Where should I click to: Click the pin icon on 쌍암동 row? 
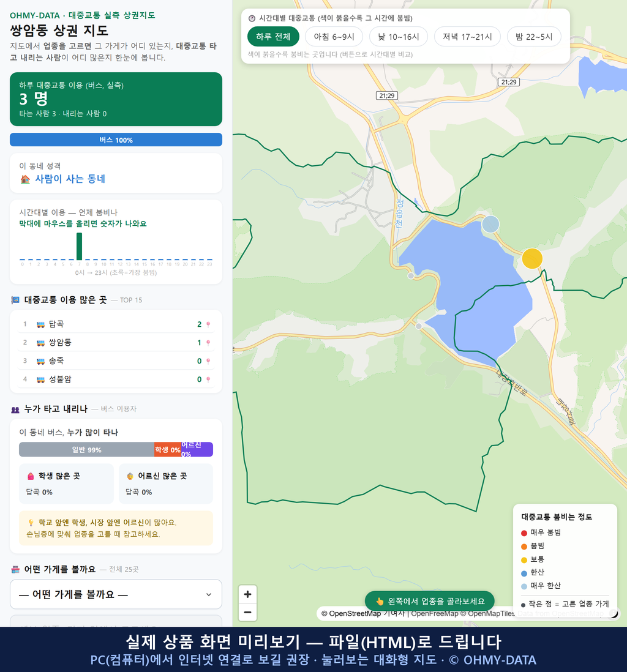tap(208, 343)
